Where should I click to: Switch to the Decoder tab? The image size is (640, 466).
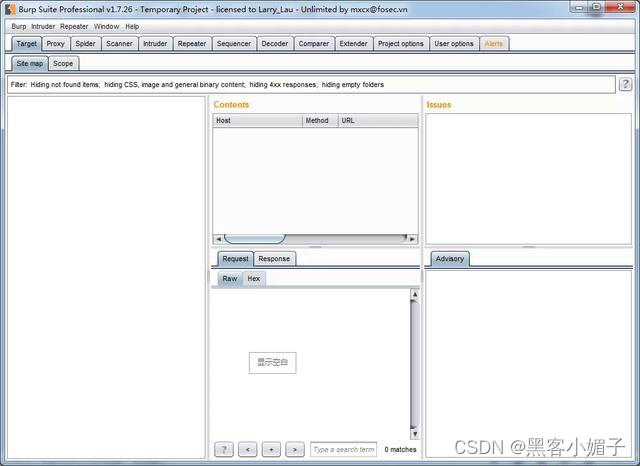click(x=275, y=44)
